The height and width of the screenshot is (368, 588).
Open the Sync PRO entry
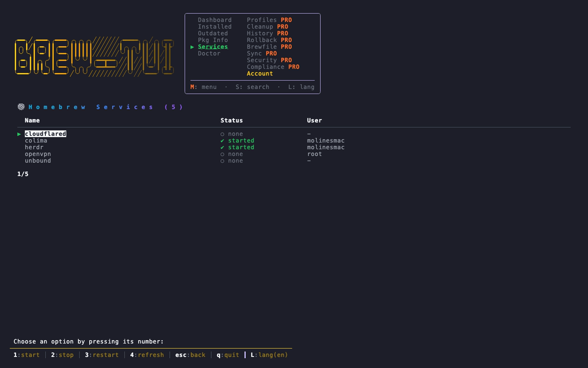click(262, 54)
